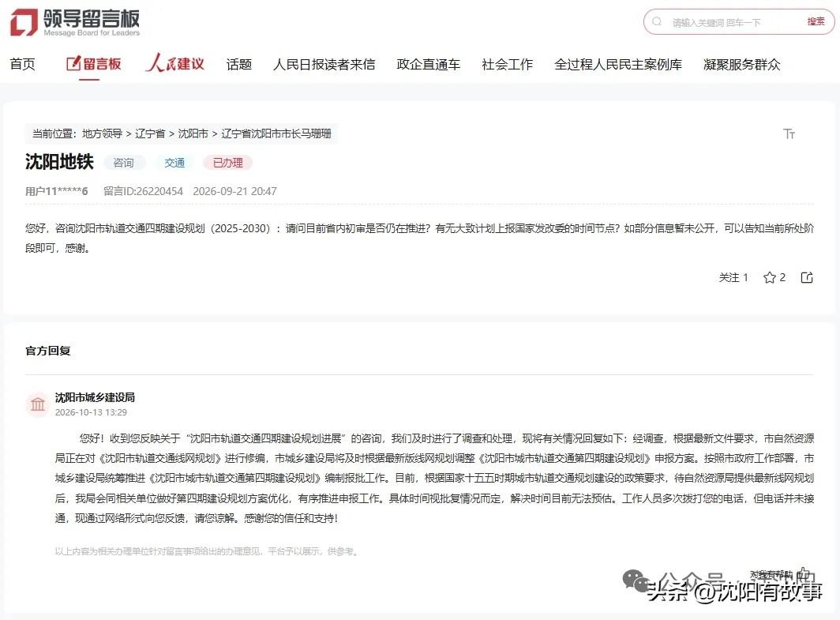Open the 首页 home menu item
The width and height of the screenshot is (840, 620).
pos(22,64)
